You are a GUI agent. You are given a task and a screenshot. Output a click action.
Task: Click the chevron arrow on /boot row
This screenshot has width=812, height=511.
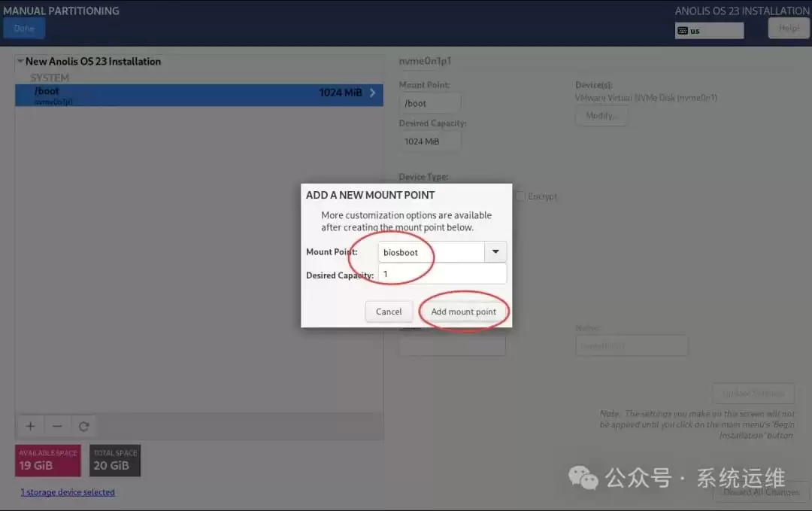(372, 93)
